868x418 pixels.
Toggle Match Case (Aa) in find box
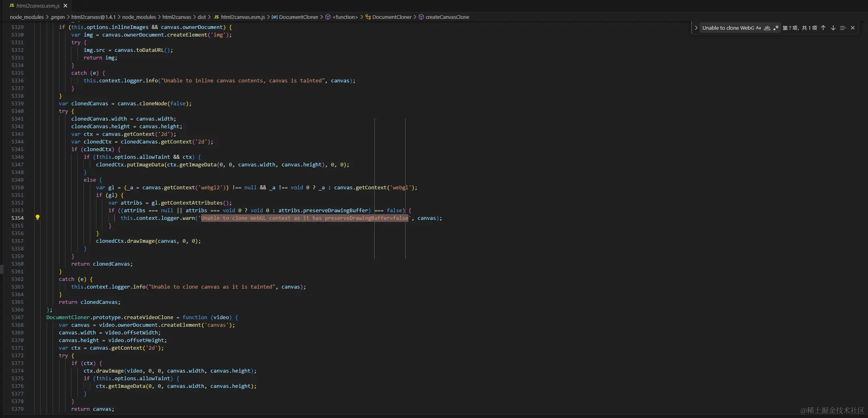[758, 28]
